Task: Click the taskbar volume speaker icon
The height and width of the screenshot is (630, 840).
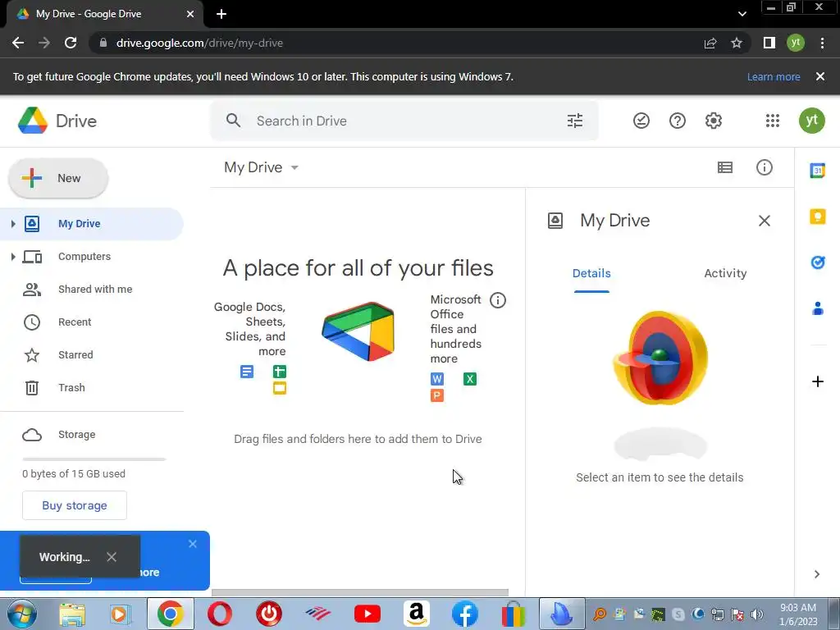Action: 757,614
